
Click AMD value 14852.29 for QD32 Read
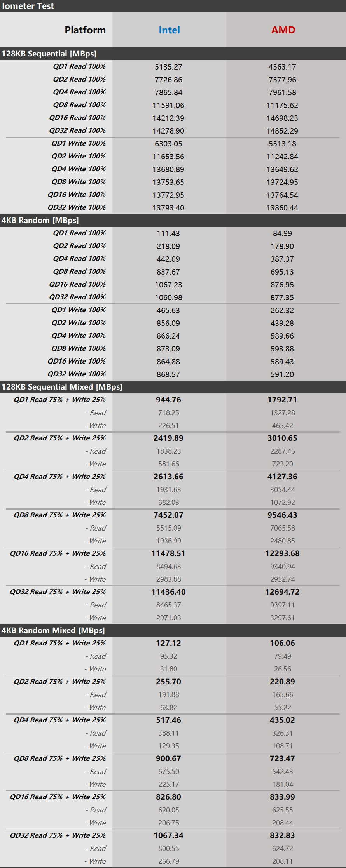point(282,131)
